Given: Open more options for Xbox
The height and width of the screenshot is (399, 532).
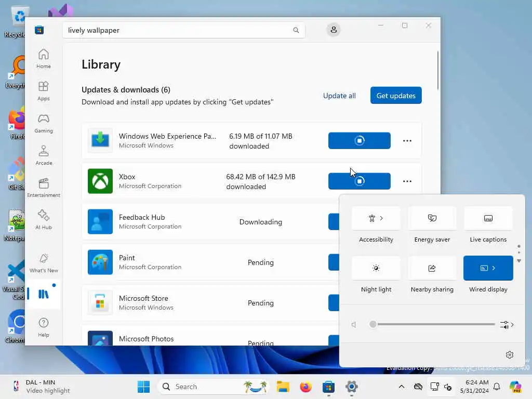Looking at the screenshot, I should (x=407, y=181).
